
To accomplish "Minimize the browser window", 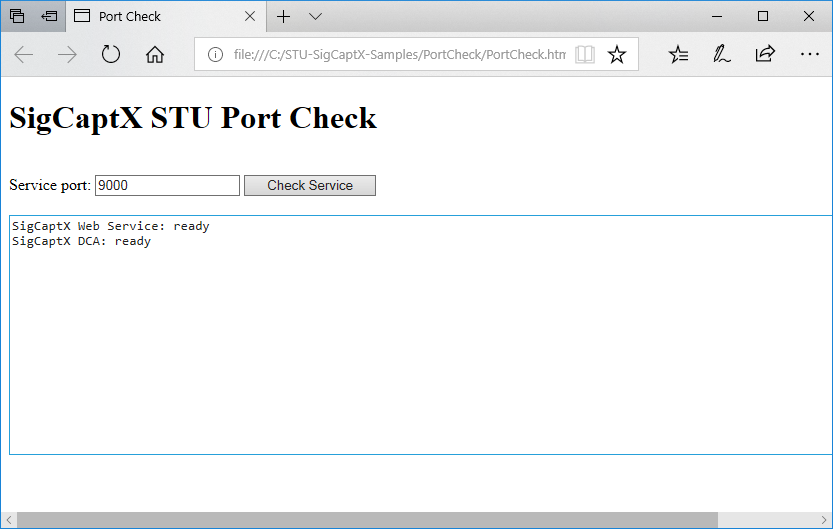I will pyautogui.click(x=717, y=16).
